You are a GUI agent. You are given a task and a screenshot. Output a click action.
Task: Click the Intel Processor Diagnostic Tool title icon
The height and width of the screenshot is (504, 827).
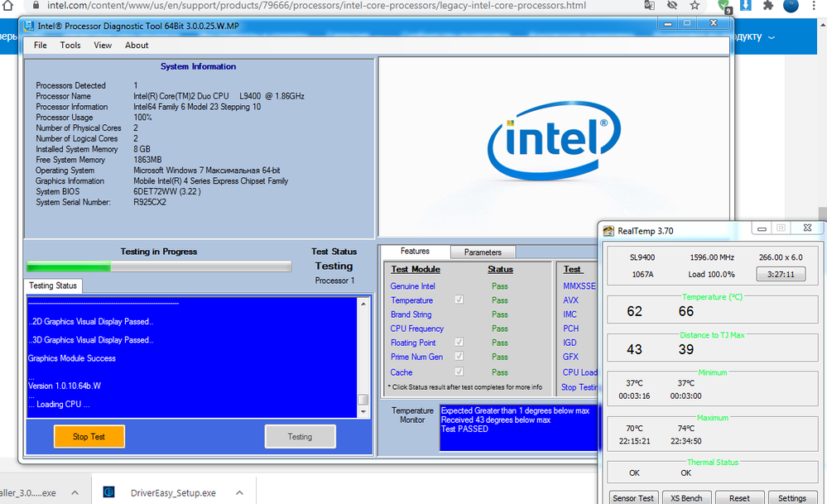30,26
